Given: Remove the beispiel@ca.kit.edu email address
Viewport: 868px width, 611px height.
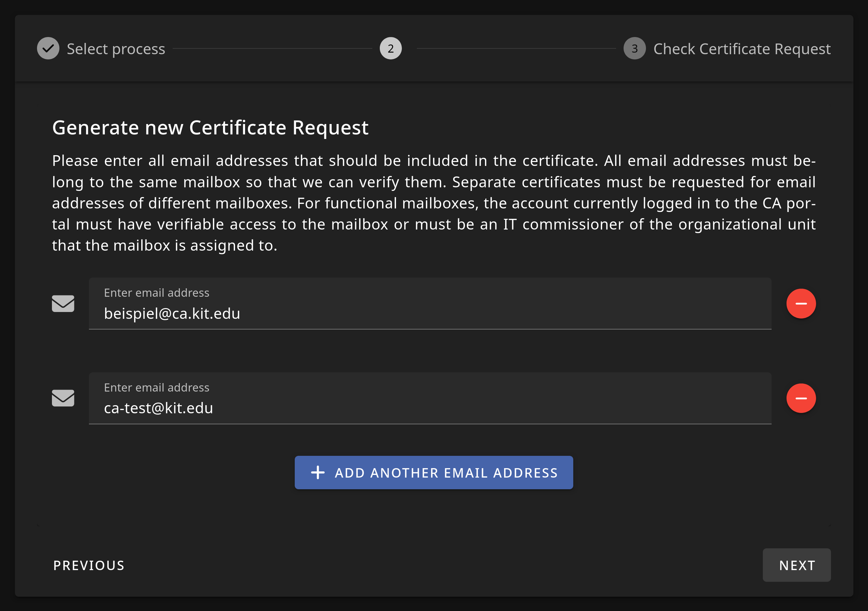Looking at the screenshot, I should 801,304.
